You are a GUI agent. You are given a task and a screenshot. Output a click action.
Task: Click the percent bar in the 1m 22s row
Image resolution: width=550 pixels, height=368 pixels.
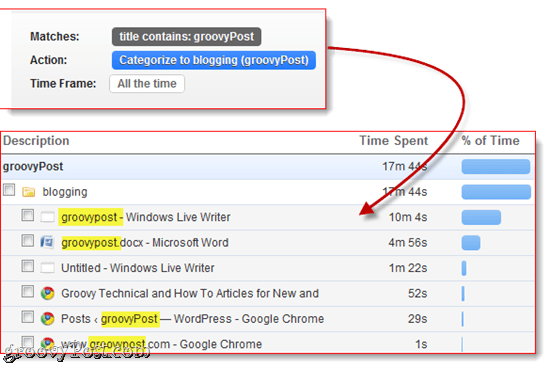pyautogui.click(x=464, y=268)
